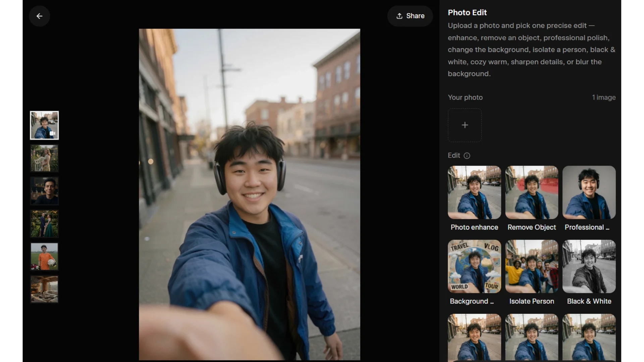Select the Black & White edit
644x362 pixels.
coord(589,266)
